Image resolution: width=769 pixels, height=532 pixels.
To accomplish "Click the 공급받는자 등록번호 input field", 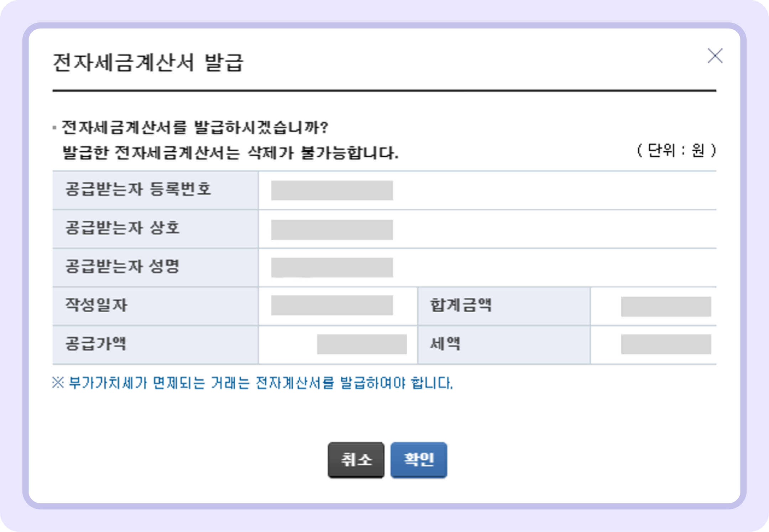I will coord(333,191).
